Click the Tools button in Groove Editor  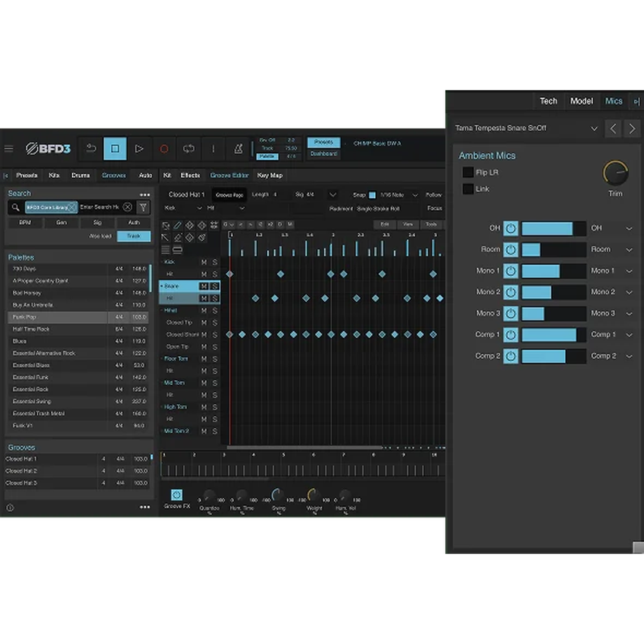pyautogui.click(x=431, y=225)
